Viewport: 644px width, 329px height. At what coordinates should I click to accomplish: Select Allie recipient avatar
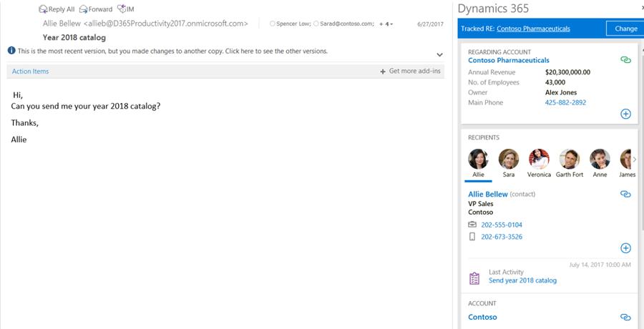(x=478, y=159)
